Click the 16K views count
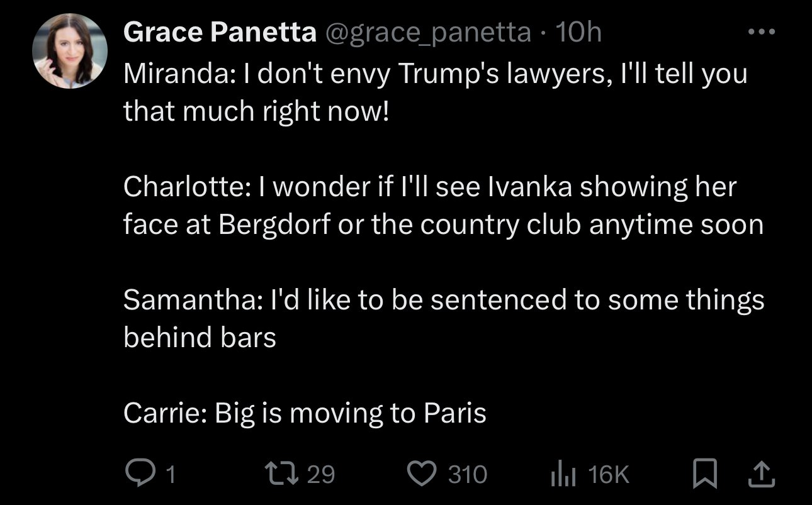 point(609,474)
